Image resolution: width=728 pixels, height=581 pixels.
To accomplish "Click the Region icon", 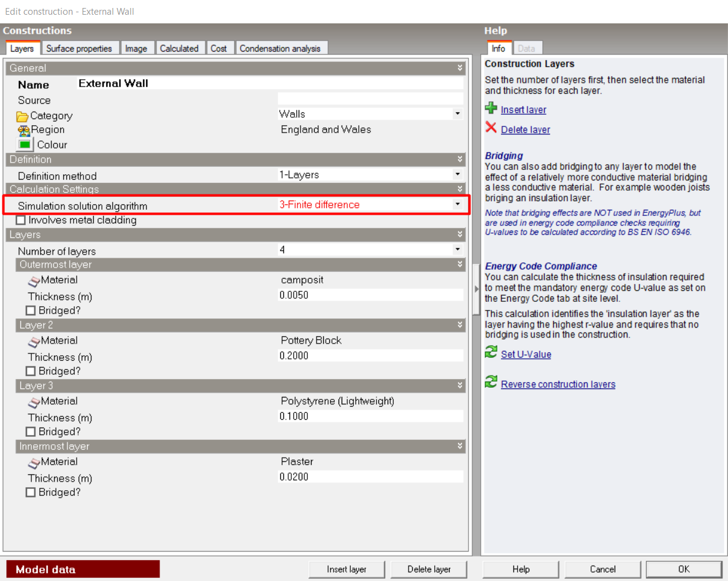I will 24,131.
